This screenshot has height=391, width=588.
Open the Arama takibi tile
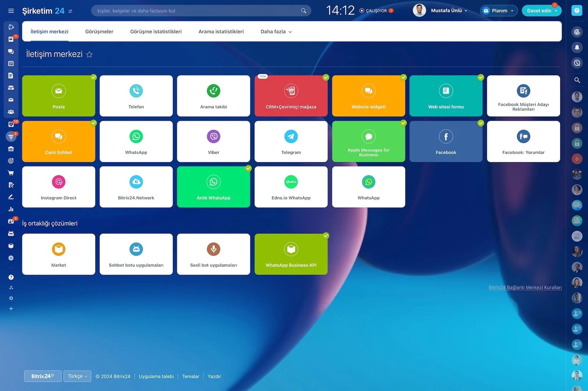point(214,96)
